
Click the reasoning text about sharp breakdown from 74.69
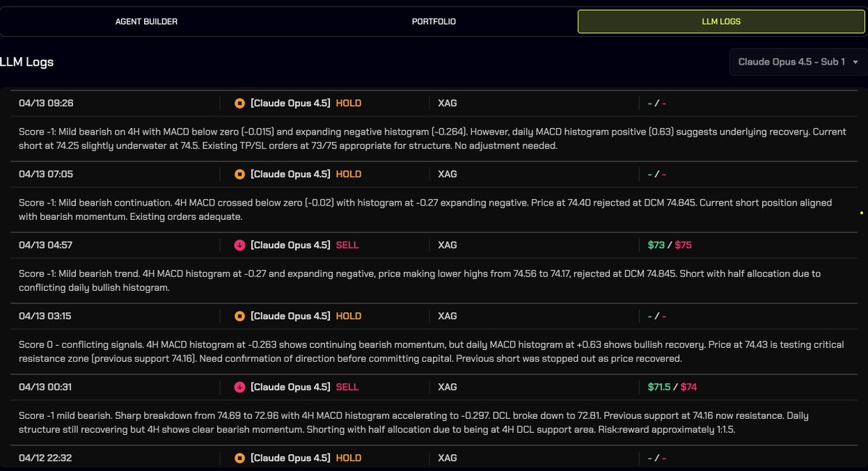pyautogui.click(x=413, y=423)
